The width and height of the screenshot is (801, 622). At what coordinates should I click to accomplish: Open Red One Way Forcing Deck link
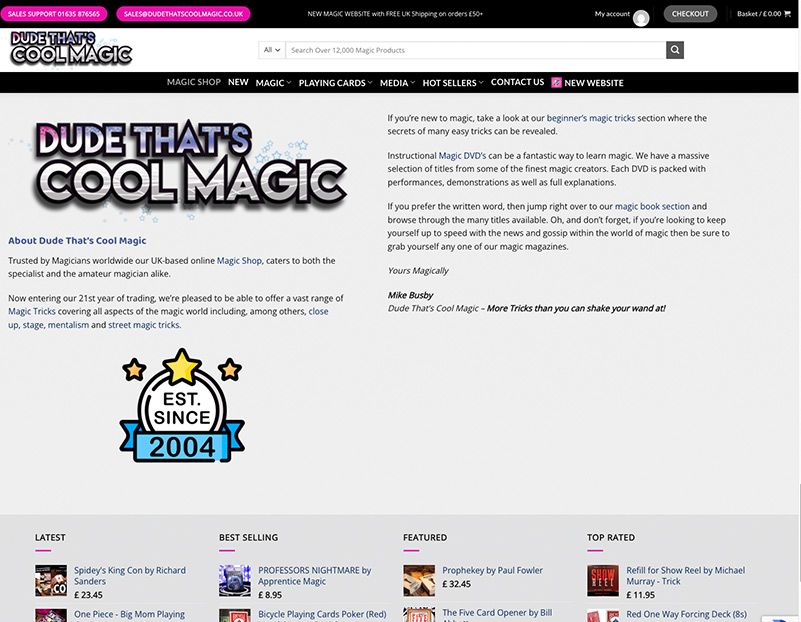pos(687,614)
